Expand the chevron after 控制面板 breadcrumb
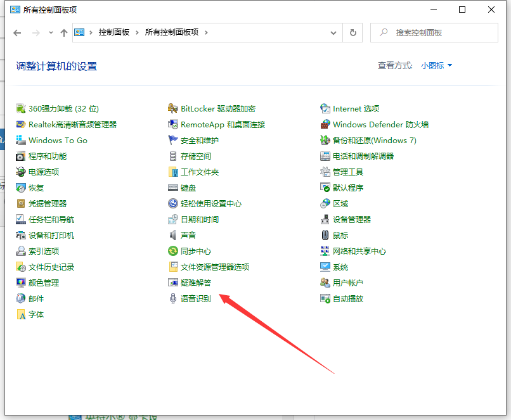511x420 pixels. (138, 32)
